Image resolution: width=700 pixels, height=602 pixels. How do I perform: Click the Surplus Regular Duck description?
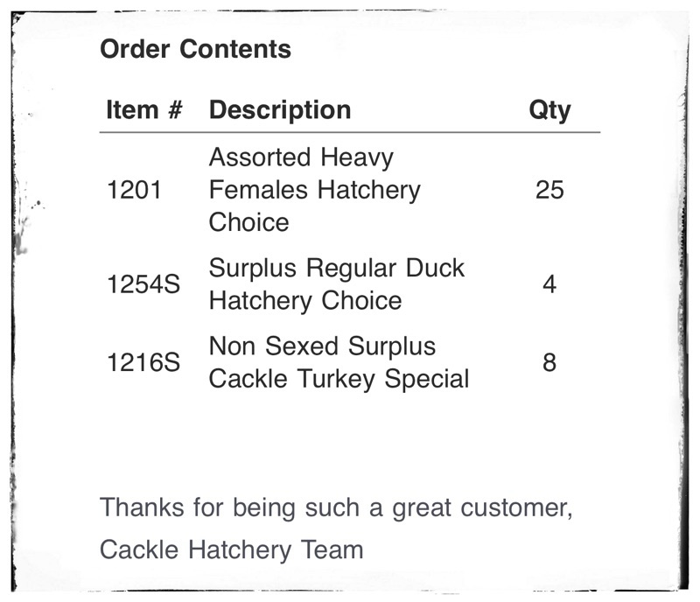pos(336,284)
